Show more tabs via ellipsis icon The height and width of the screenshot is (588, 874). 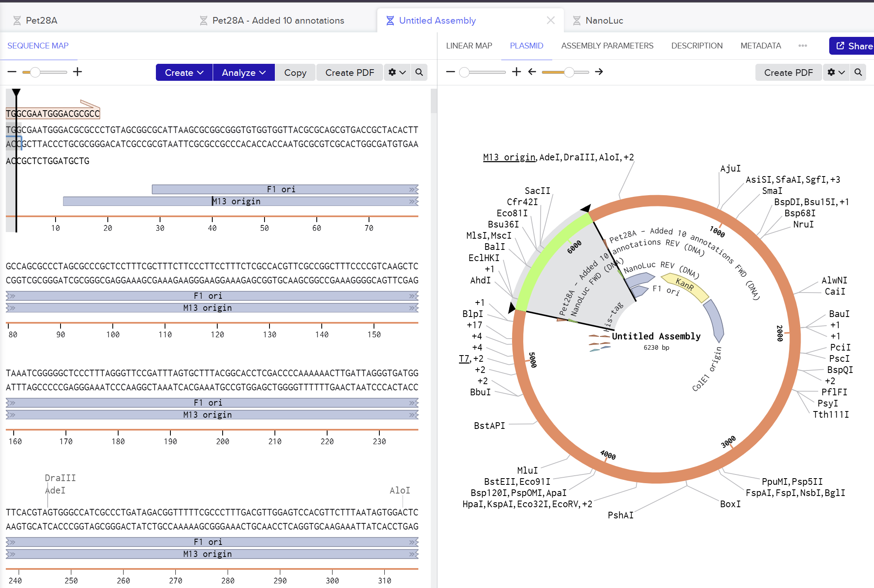tap(803, 46)
